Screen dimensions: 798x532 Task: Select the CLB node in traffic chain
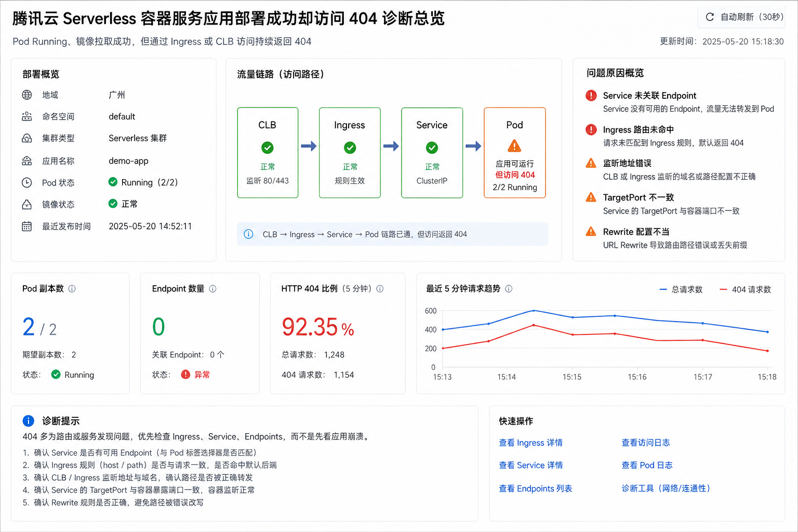pyautogui.click(x=268, y=153)
